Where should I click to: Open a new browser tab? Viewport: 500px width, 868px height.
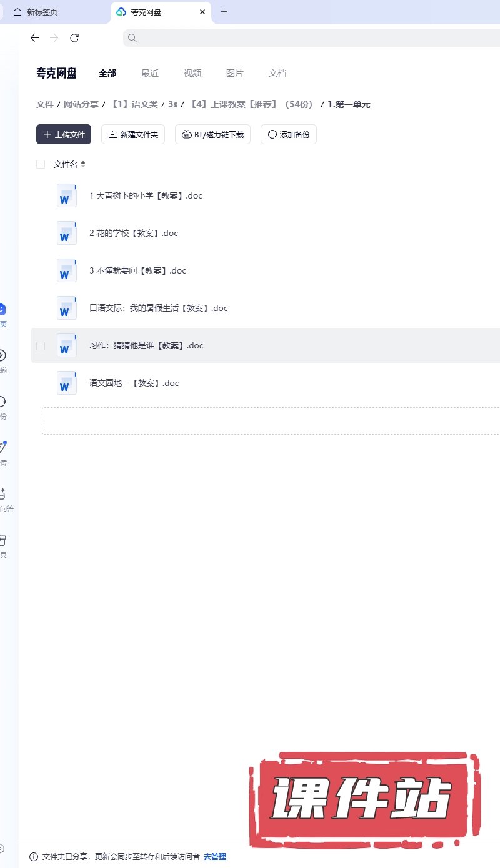[224, 12]
